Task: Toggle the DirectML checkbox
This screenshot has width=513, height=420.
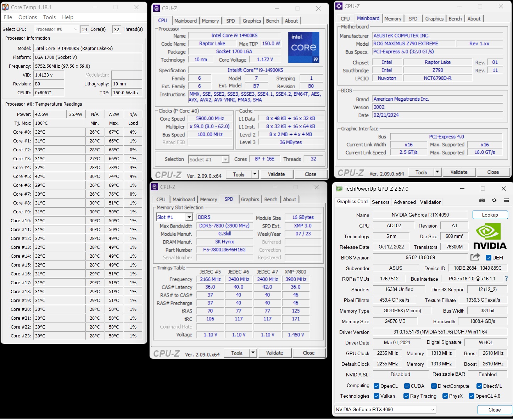Action: point(479,386)
